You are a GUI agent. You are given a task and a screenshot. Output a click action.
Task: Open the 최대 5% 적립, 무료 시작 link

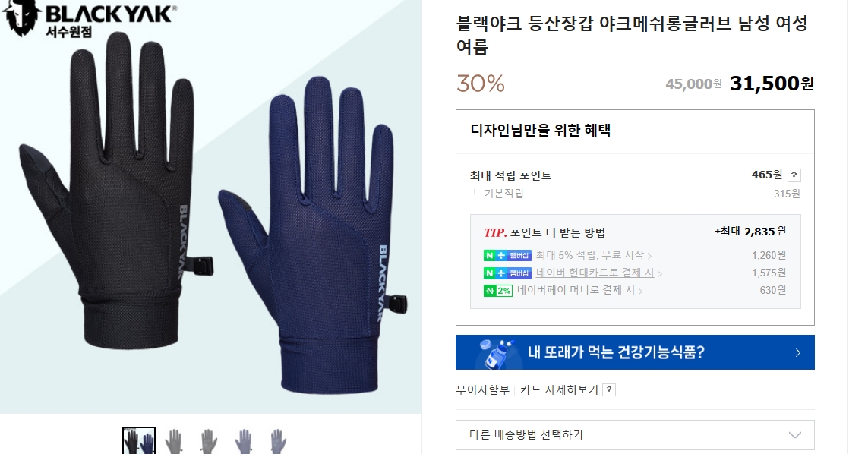point(589,255)
